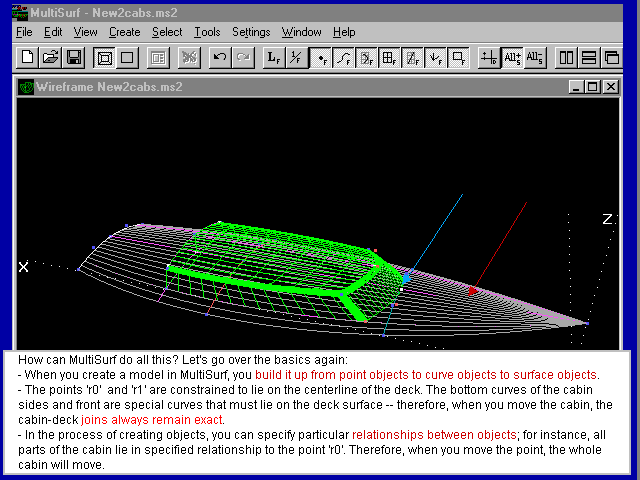
Task: Click the All- deselect-all icon
Action: [535, 58]
